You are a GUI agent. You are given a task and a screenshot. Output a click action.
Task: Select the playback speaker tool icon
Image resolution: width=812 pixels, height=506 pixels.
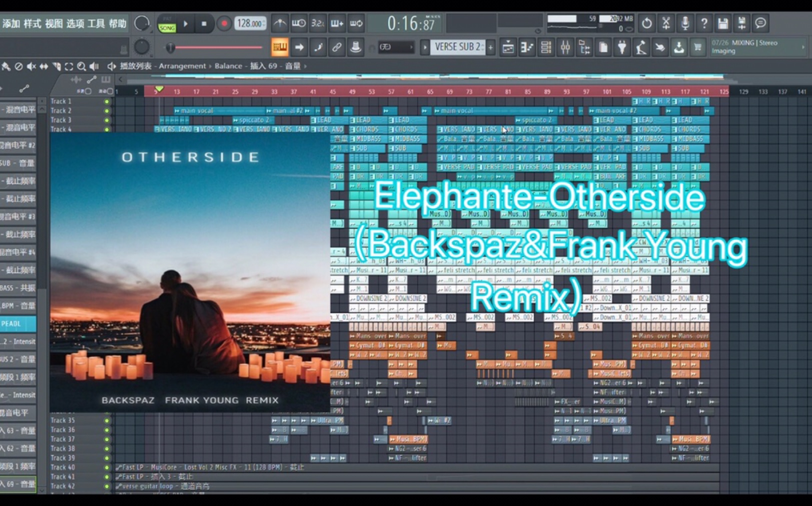click(x=94, y=66)
